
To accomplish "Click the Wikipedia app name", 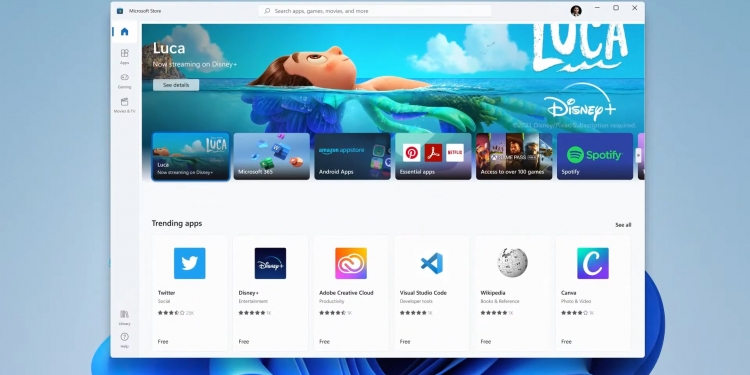I will tap(493, 293).
